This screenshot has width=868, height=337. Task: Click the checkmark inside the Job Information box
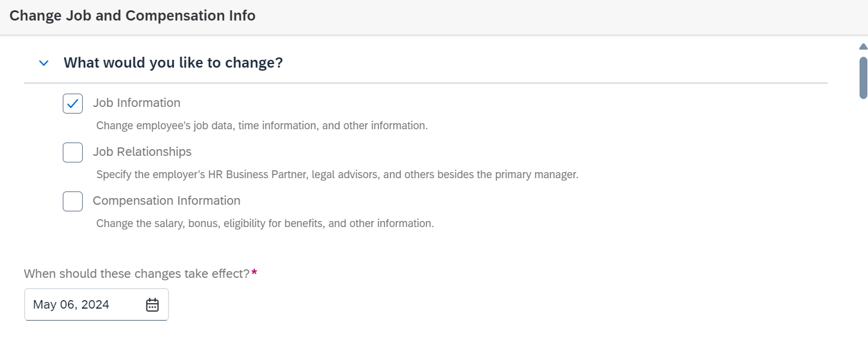[72, 104]
